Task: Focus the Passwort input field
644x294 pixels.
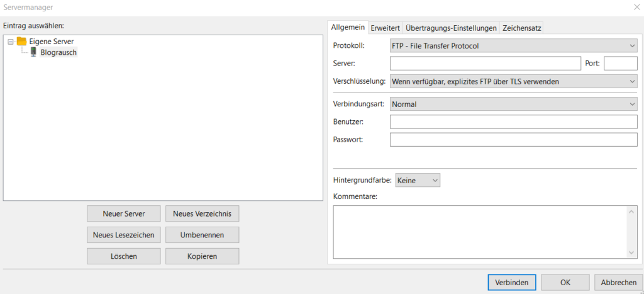Action: pos(513,139)
